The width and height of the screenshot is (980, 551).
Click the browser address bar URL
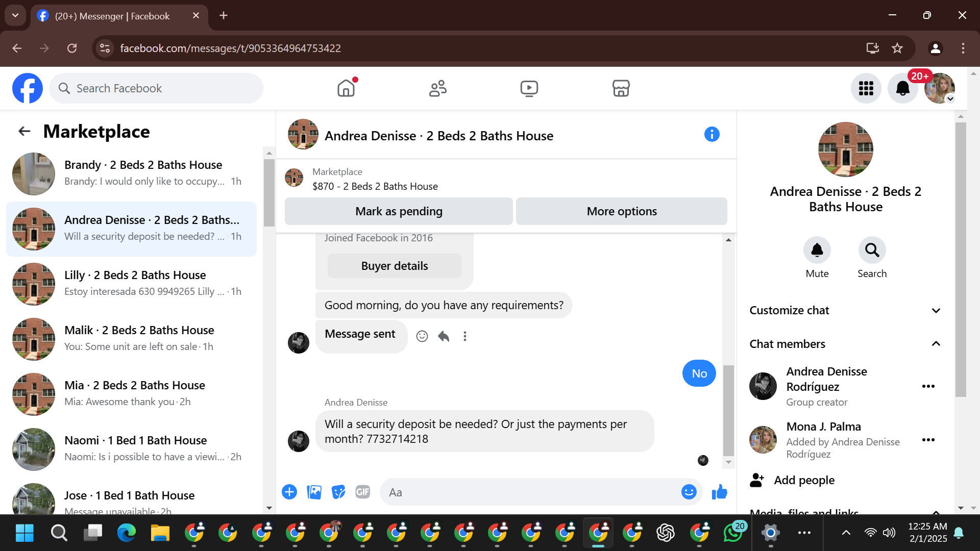tap(230, 48)
